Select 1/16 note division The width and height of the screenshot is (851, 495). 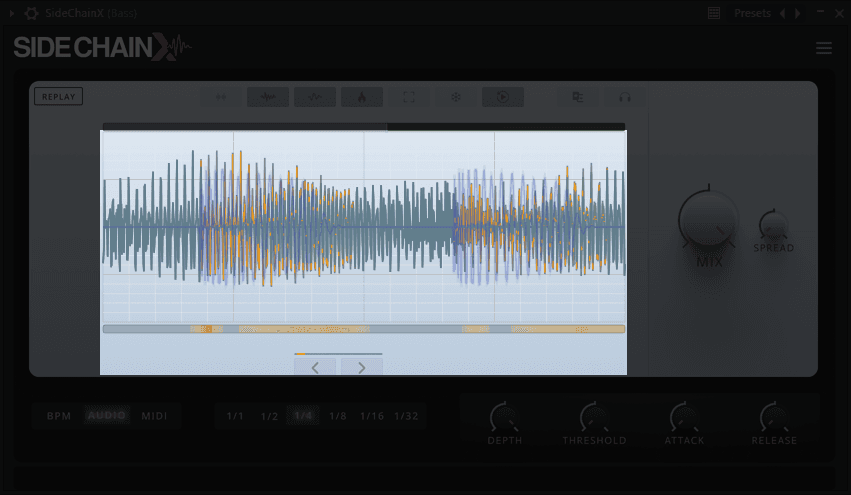pos(372,416)
